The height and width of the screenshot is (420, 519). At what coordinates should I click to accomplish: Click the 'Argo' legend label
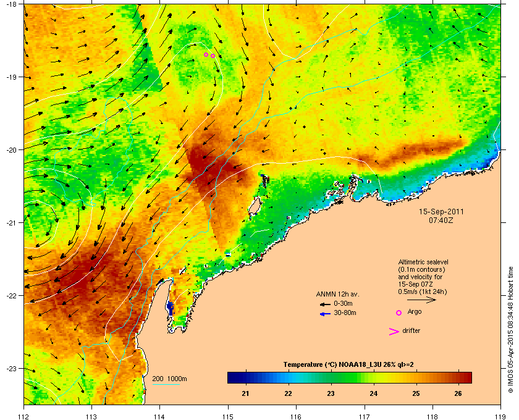click(415, 312)
